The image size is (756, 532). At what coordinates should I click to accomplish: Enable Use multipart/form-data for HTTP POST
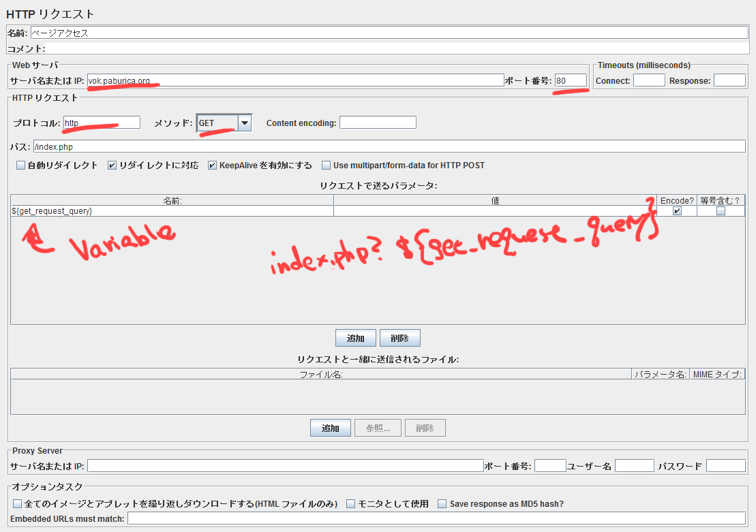326,166
